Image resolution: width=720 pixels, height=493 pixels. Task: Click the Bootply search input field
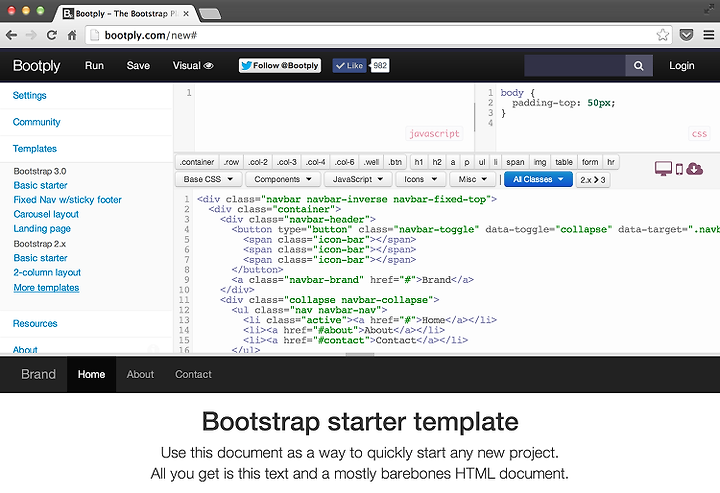pos(575,66)
